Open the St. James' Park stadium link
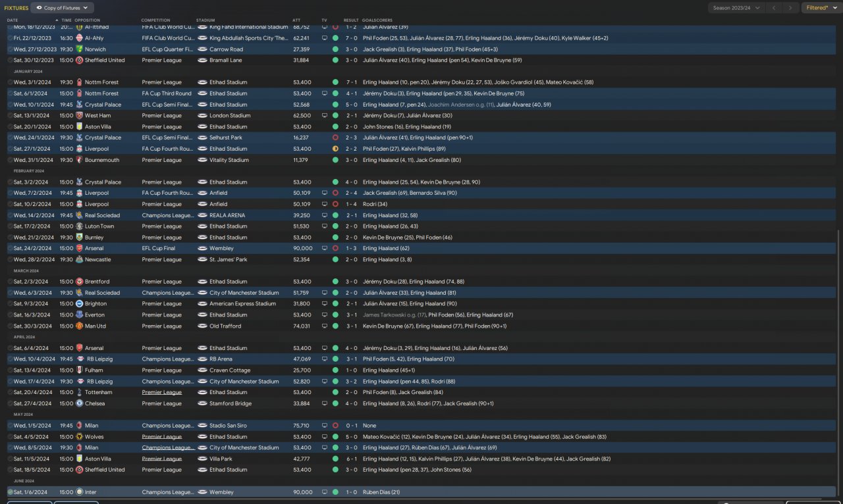The height and width of the screenshot is (504, 843). click(x=229, y=260)
